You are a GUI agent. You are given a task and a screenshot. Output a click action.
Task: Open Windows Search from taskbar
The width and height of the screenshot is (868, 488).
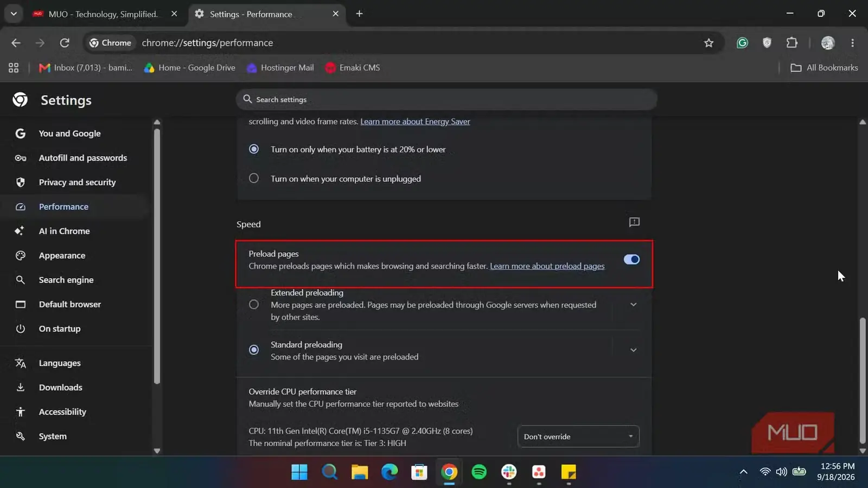[x=329, y=472]
